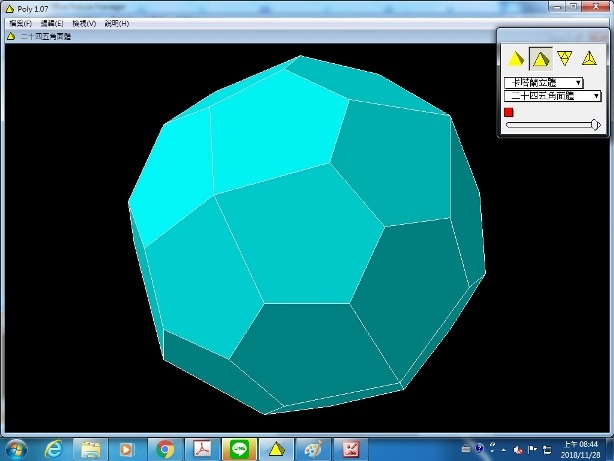Open the 檔案(F) menu

19,23
